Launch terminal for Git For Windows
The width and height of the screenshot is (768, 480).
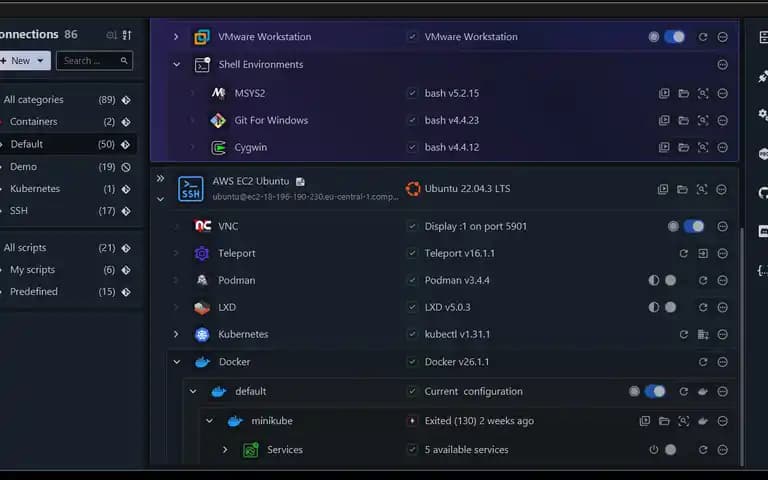tap(664, 120)
